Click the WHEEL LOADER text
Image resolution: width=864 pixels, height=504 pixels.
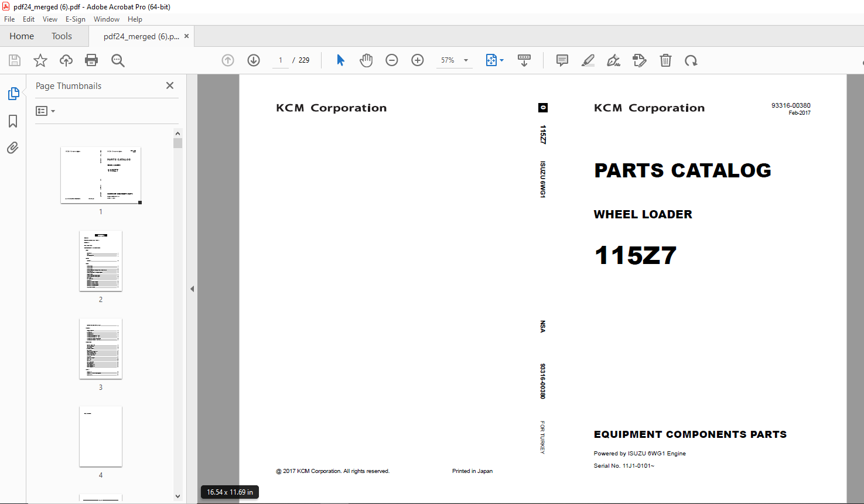(x=643, y=214)
